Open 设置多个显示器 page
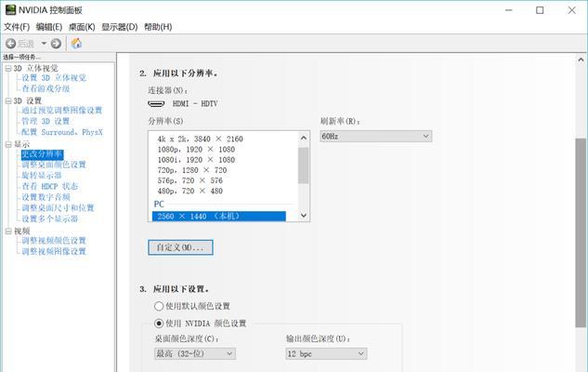This screenshot has width=588, height=372. [x=49, y=219]
